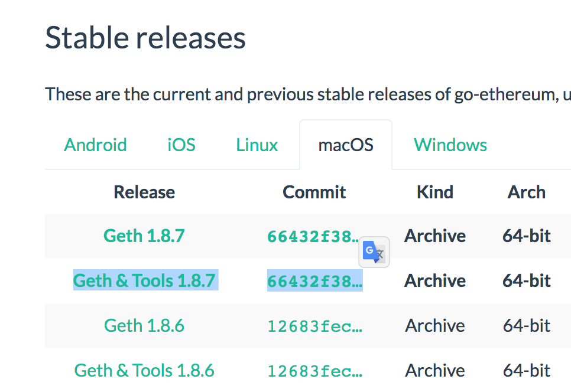Click Archive in the Geth 1.8.7 row
The image size is (571, 392).
click(x=435, y=236)
